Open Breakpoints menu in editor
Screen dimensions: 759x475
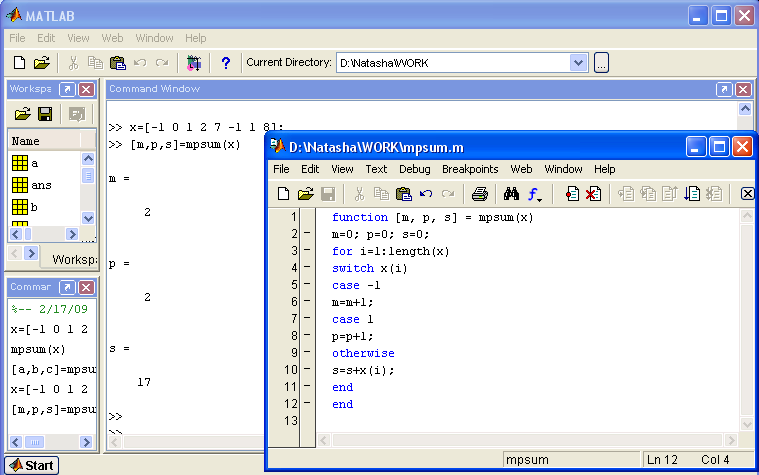pyautogui.click(x=470, y=169)
